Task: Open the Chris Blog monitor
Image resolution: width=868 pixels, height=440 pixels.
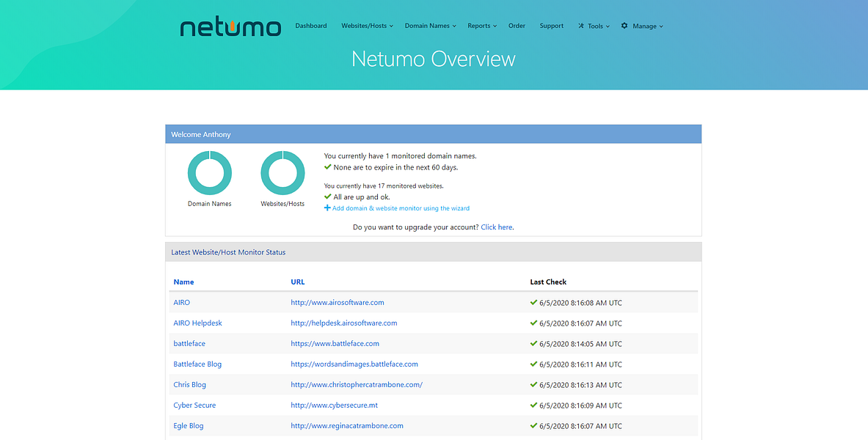Action: 190,384
